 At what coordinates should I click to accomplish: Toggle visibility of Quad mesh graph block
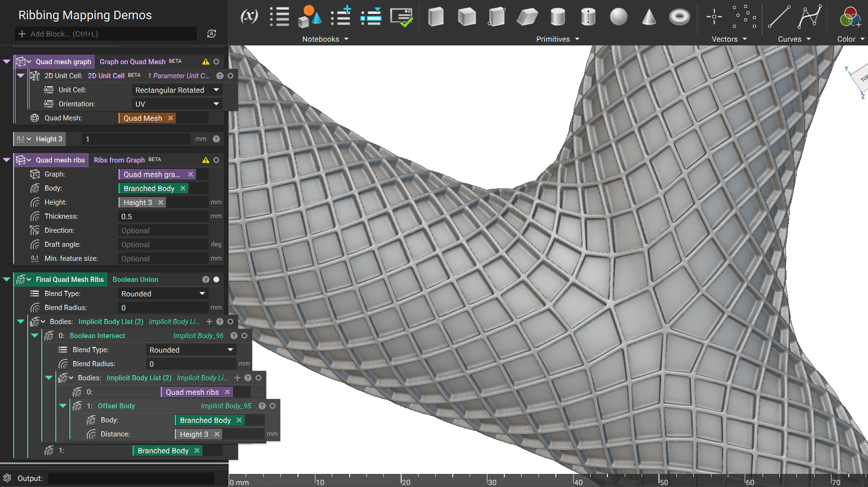coord(216,62)
